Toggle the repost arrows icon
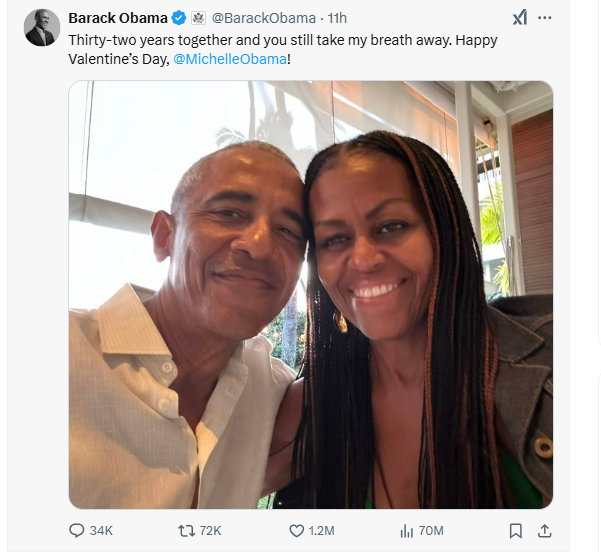Image resolution: width=601 pixels, height=552 pixels. (x=185, y=530)
